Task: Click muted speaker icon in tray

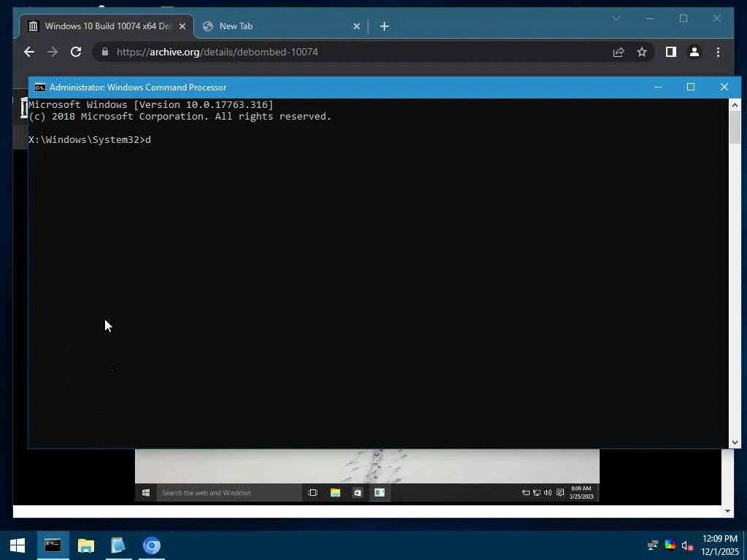Action: [687, 545]
